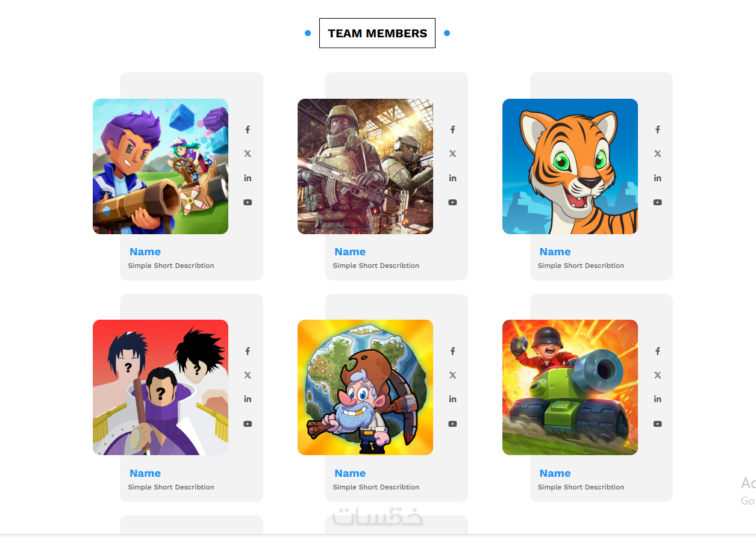756x537 pixels.
Task: Open Facebook icon on the blocky bazooka character card
Action: point(248,129)
